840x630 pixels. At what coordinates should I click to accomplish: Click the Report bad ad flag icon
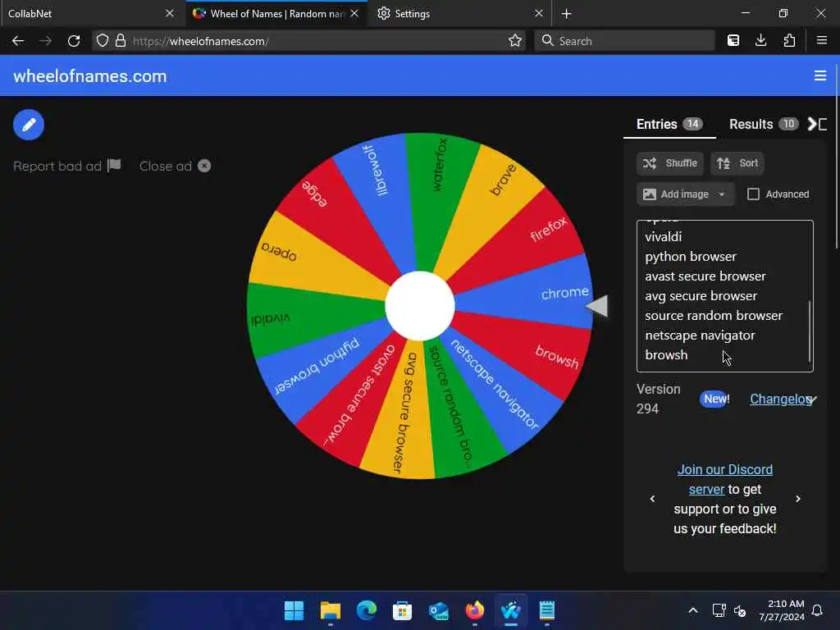click(x=114, y=166)
